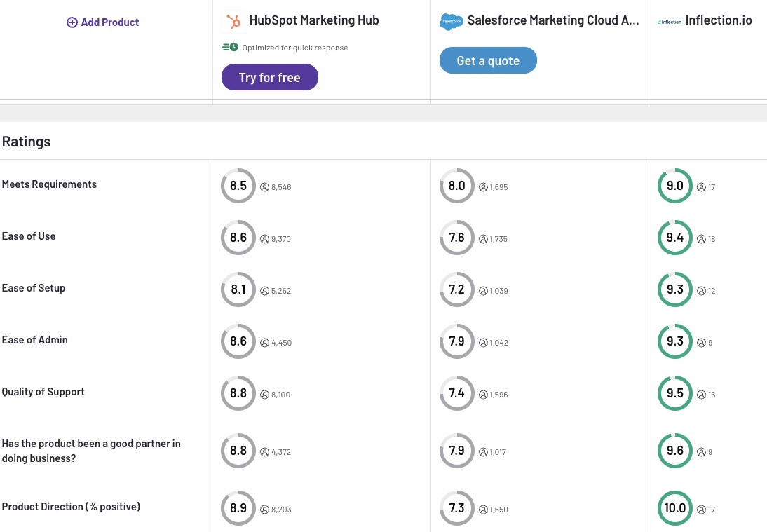Click reviewer icon beside HubSpot 8,546 count

tap(265, 187)
